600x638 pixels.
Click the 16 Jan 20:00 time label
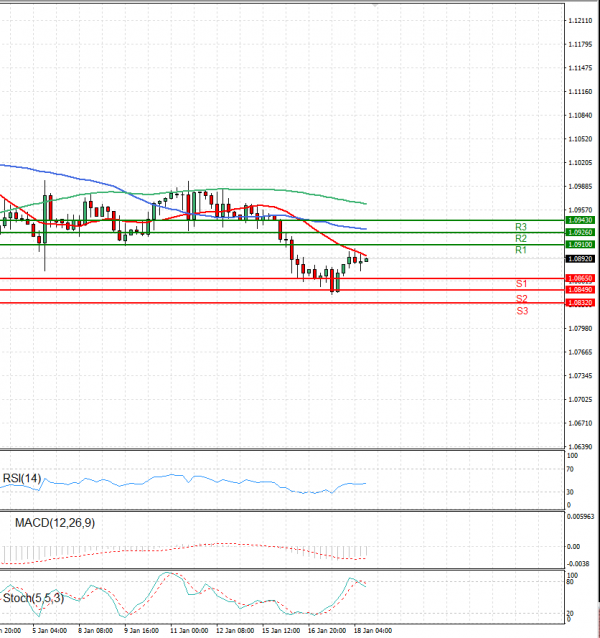(327, 631)
